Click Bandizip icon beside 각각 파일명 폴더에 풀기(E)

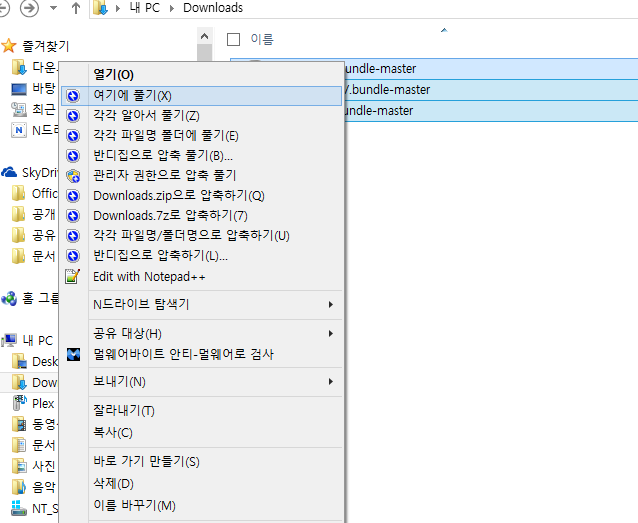pos(73,136)
